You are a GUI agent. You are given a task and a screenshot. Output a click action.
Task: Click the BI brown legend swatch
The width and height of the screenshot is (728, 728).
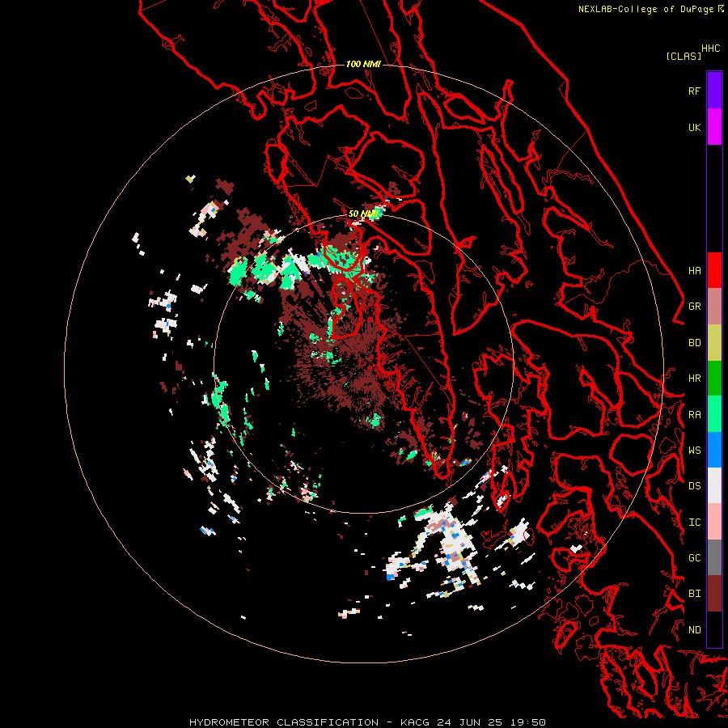[x=714, y=594]
